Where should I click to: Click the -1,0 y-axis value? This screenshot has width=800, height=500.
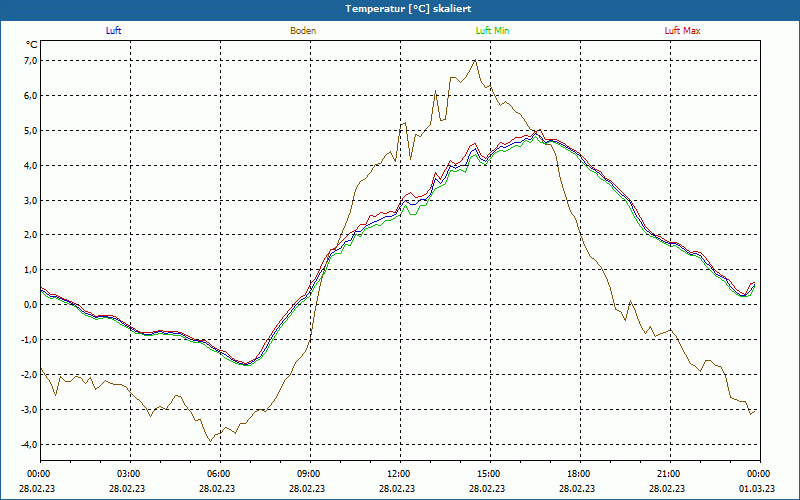click(29, 340)
